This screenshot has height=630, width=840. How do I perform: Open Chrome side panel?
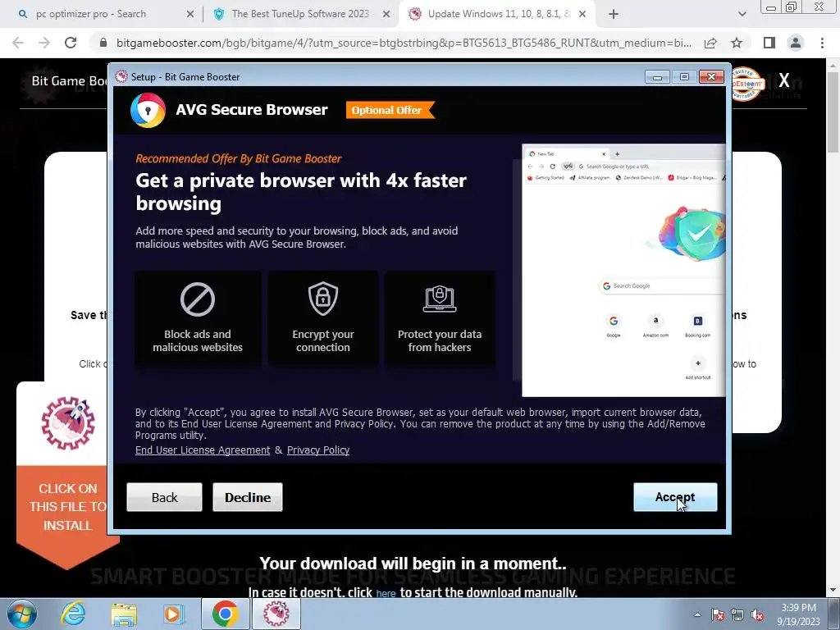pyautogui.click(x=769, y=43)
